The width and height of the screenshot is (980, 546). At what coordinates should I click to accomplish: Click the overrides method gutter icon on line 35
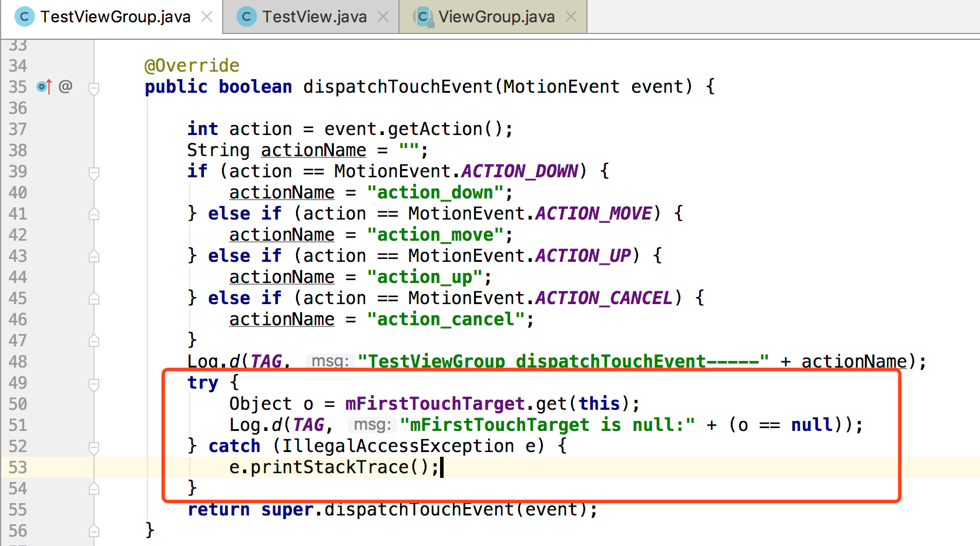pos(45,87)
